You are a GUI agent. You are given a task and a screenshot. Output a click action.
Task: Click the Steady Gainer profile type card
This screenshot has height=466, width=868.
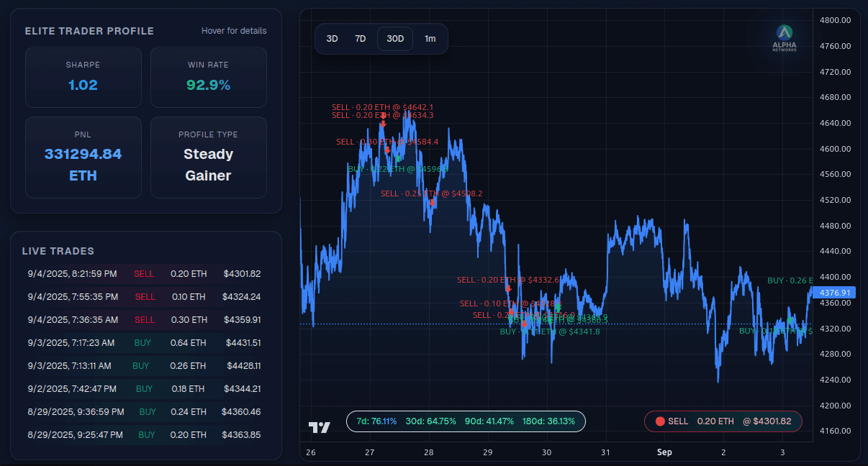pyautogui.click(x=208, y=157)
